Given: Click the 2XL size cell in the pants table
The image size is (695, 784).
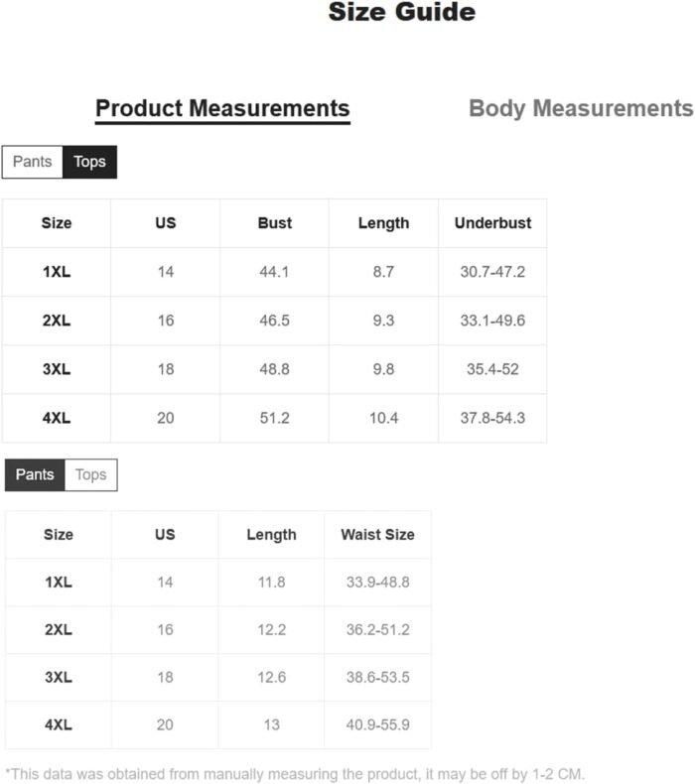Looking at the screenshot, I should click(59, 630).
